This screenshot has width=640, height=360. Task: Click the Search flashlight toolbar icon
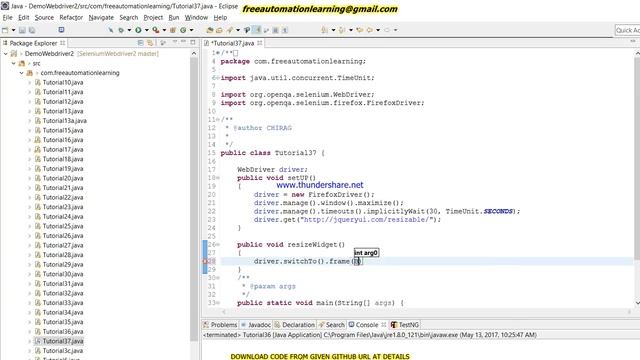pos(230,30)
